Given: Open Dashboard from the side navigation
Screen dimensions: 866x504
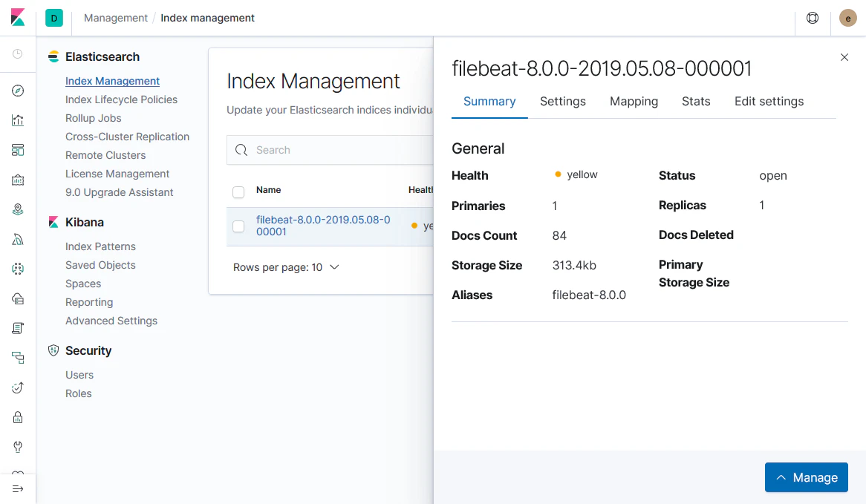Looking at the screenshot, I should (18, 150).
